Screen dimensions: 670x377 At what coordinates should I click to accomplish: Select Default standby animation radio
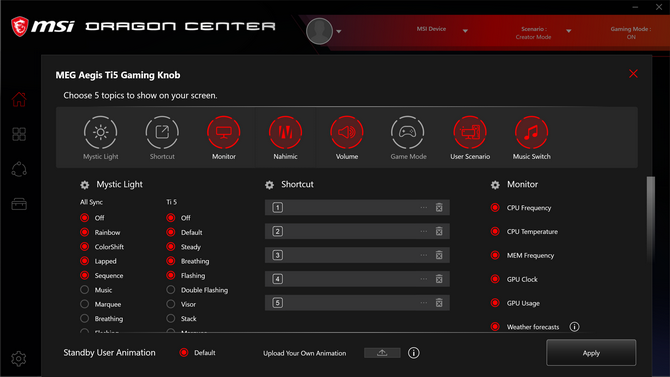click(184, 353)
